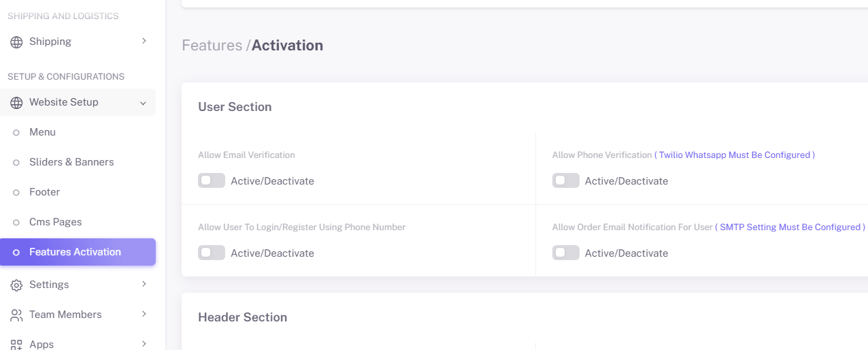This screenshot has height=350, width=868.
Task: Click the Shipping globe icon
Action: [x=16, y=42]
